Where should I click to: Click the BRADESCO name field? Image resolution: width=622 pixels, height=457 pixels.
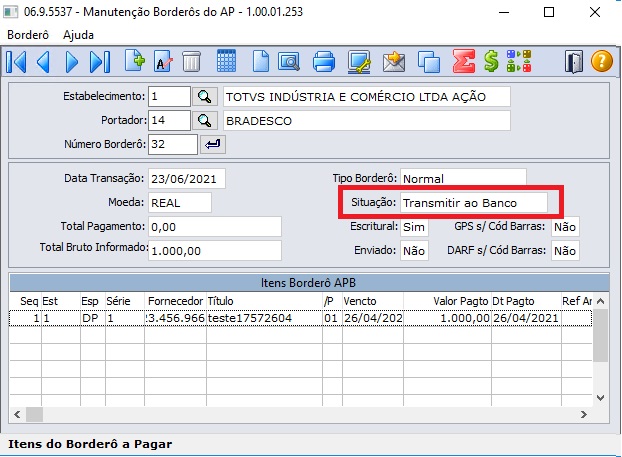tap(367, 121)
